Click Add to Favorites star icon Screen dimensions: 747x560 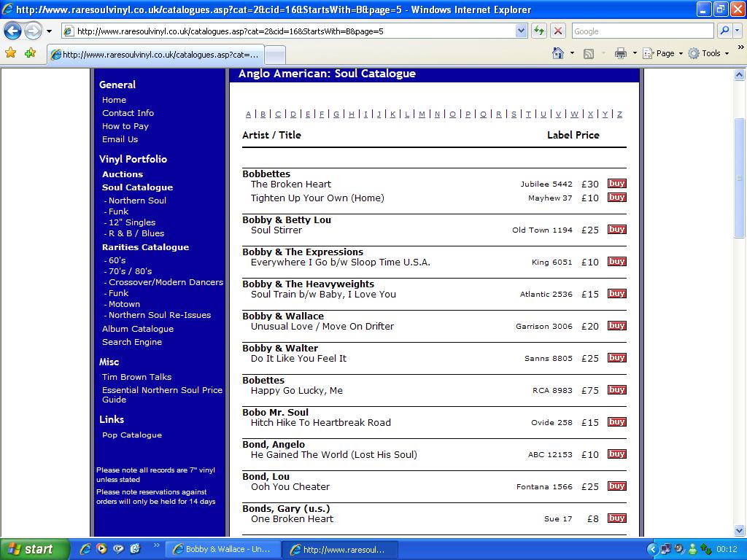30,52
